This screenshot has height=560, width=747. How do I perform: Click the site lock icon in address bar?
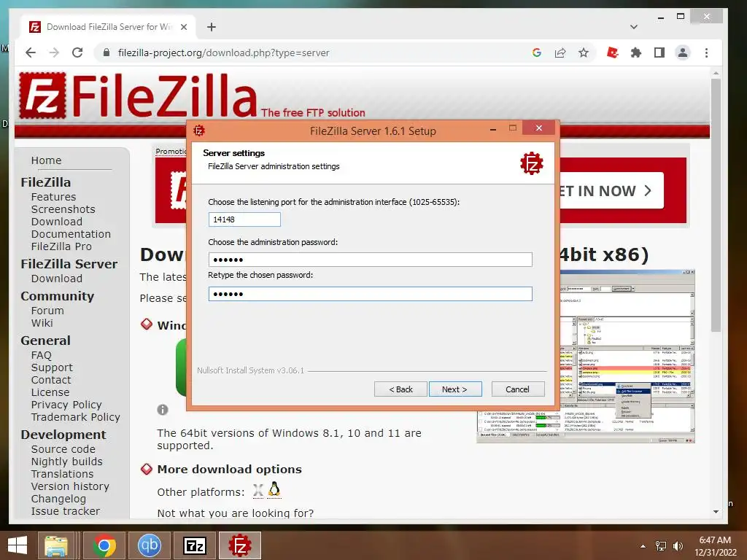107,52
